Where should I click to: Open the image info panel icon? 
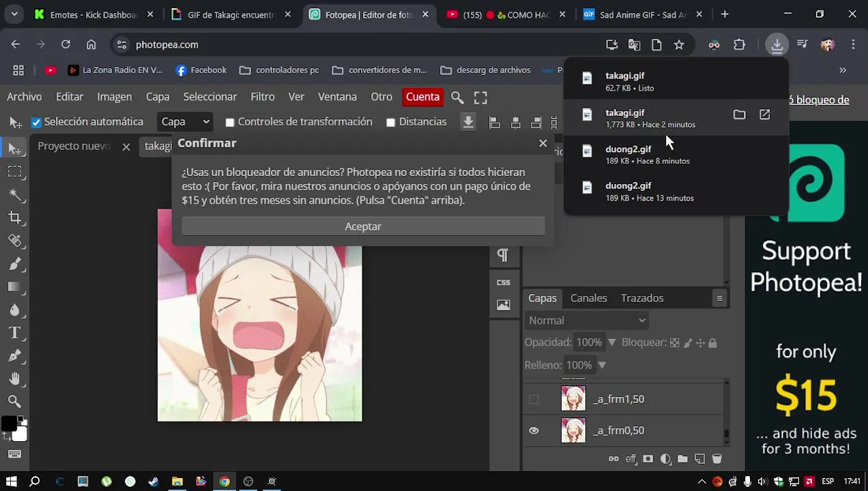click(503, 305)
